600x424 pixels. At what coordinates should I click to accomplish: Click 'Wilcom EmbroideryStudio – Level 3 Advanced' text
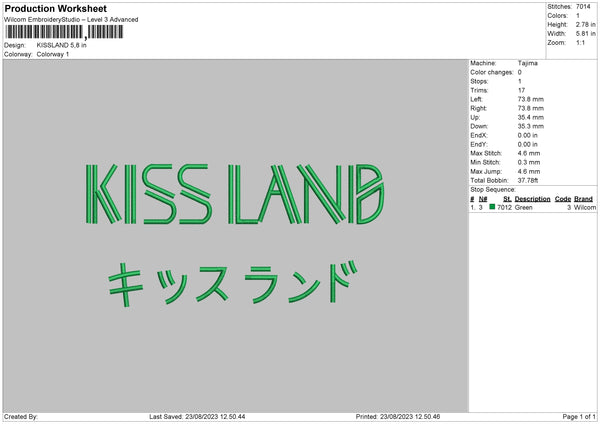(x=71, y=20)
